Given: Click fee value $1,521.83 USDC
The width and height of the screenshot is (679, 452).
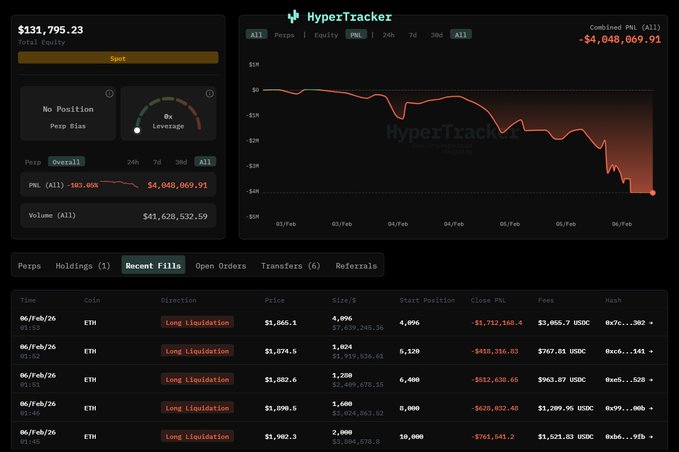Looking at the screenshot, I should tap(566, 437).
